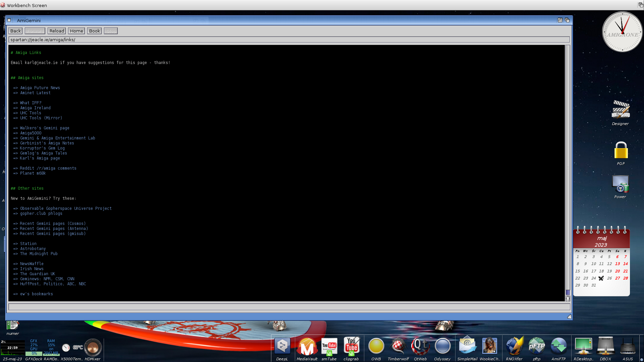Open ew's bookmarks link
This screenshot has height=362, width=644.
[36, 294]
